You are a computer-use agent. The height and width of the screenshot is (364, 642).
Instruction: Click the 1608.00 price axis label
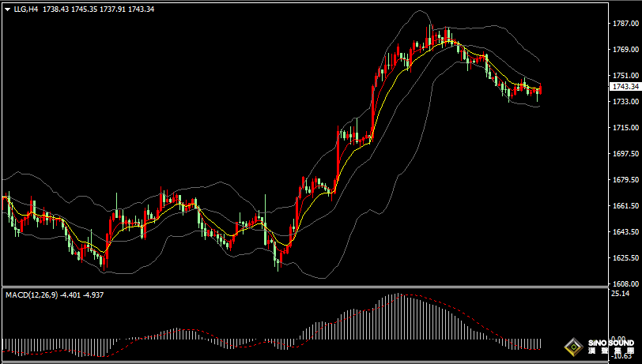pyautogui.click(x=625, y=284)
